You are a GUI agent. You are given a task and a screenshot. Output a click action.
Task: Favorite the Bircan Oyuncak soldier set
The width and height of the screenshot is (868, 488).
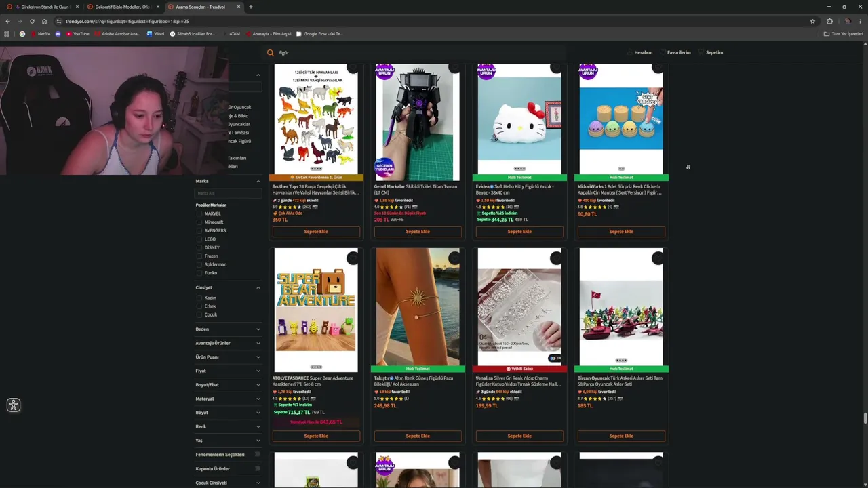coord(658,258)
